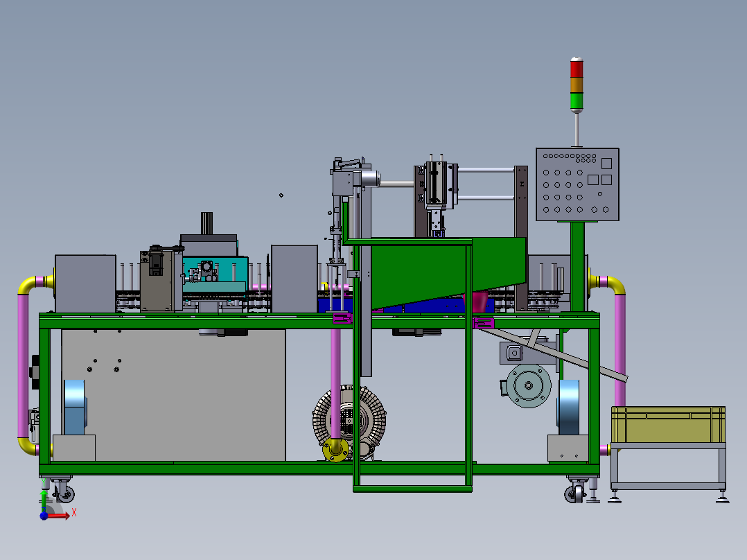
Task: Select the yellow plastic crate on the stand
Action: (668, 425)
